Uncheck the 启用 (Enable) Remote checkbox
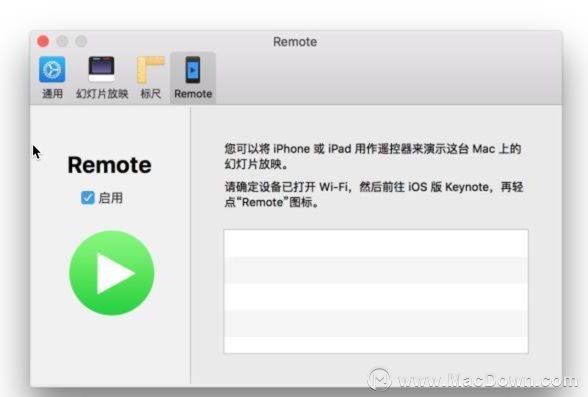Viewport: 588px width, 397px height. [x=88, y=198]
